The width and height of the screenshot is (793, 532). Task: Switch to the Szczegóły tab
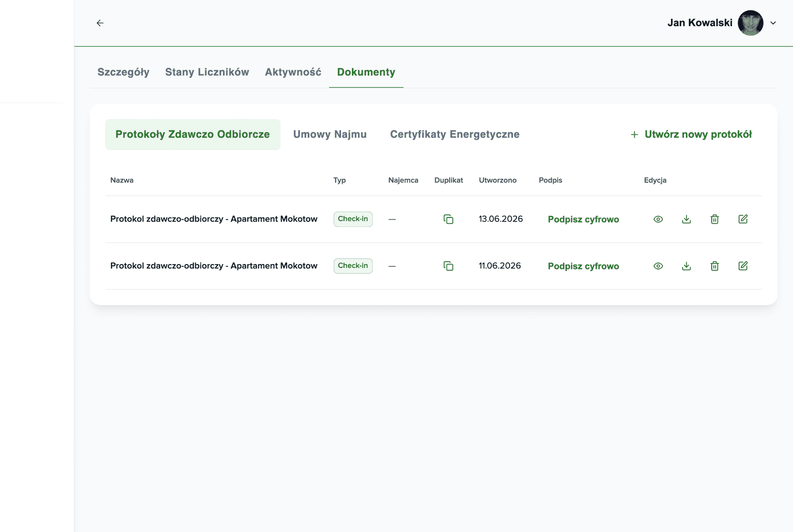tap(123, 72)
